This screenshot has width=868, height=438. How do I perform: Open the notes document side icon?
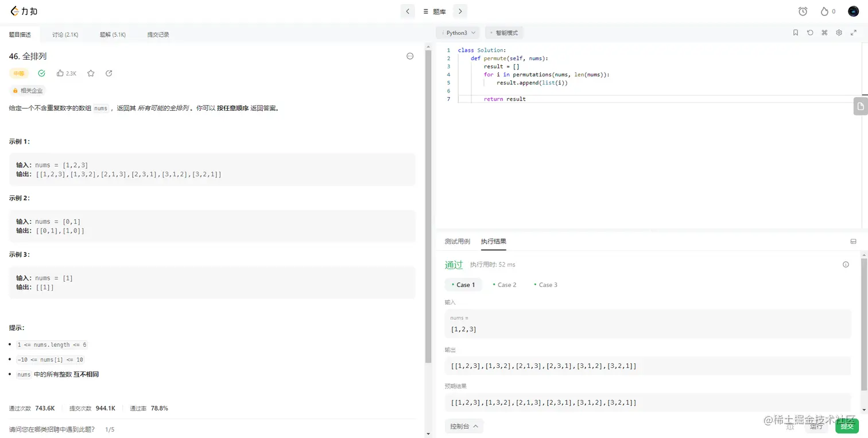[860, 107]
